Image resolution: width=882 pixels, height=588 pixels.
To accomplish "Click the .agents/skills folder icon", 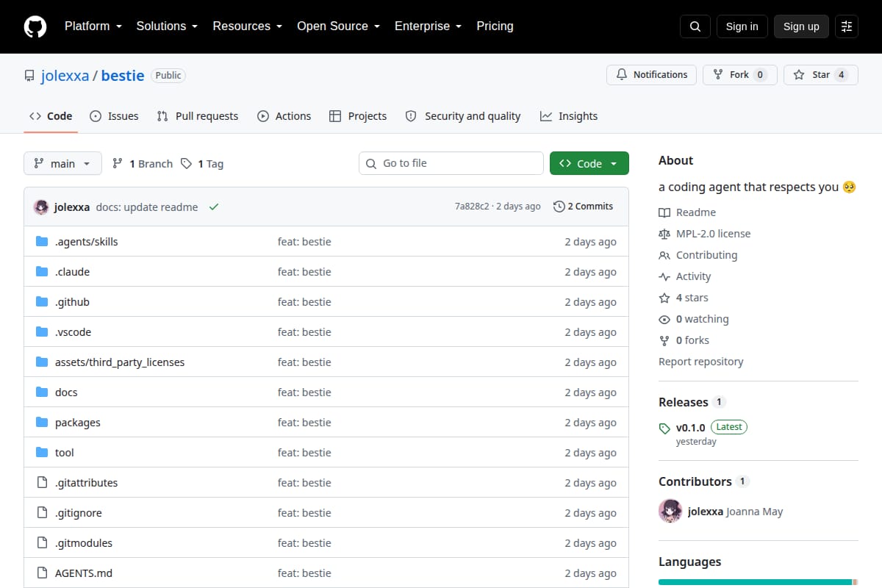I will pyautogui.click(x=42, y=242).
